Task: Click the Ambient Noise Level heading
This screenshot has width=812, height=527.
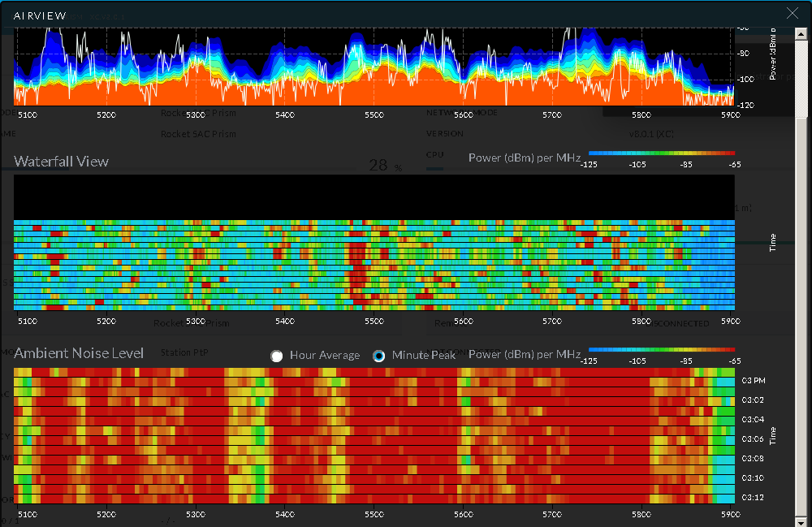Action: (x=78, y=353)
